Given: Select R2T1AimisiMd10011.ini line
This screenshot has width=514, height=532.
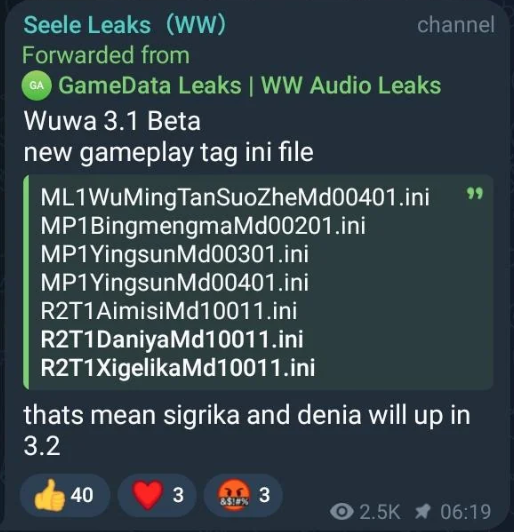Looking at the screenshot, I should (169, 311).
